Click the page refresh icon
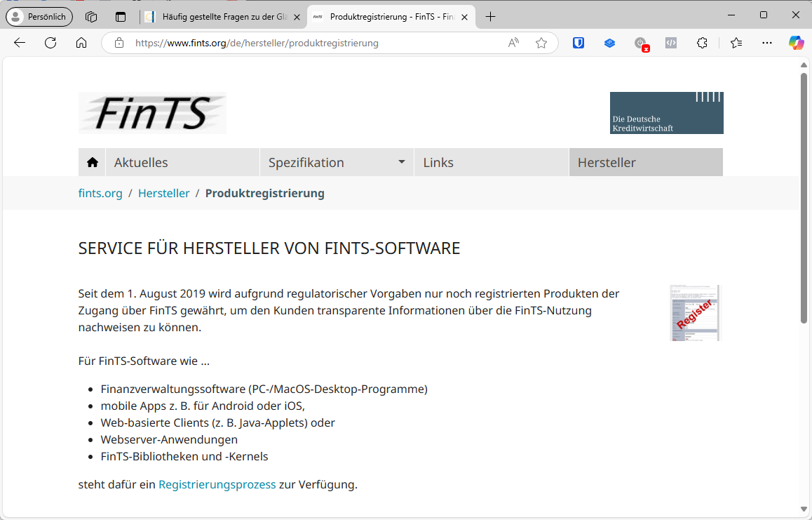Image resolution: width=812 pixels, height=520 pixels. coord(50,43)
